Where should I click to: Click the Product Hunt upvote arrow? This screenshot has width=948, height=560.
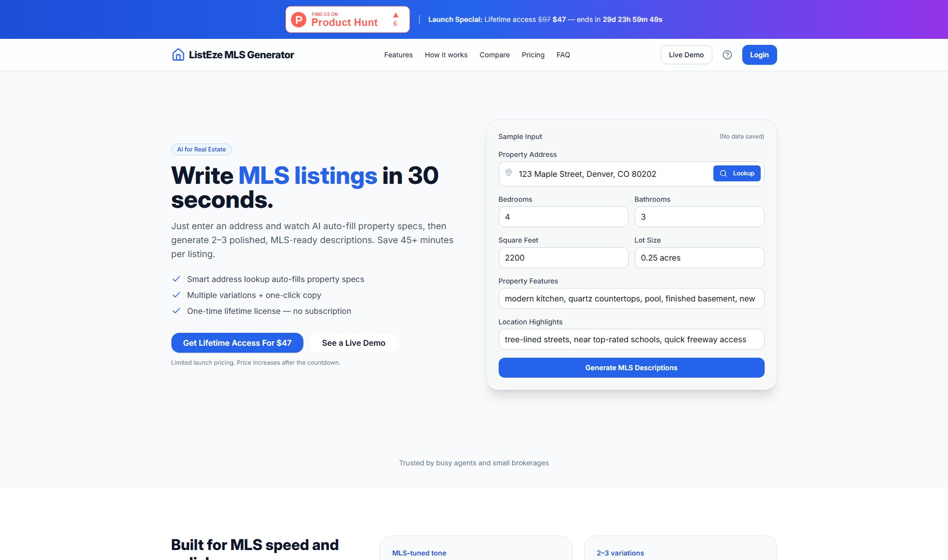click(x=396, y=15)
